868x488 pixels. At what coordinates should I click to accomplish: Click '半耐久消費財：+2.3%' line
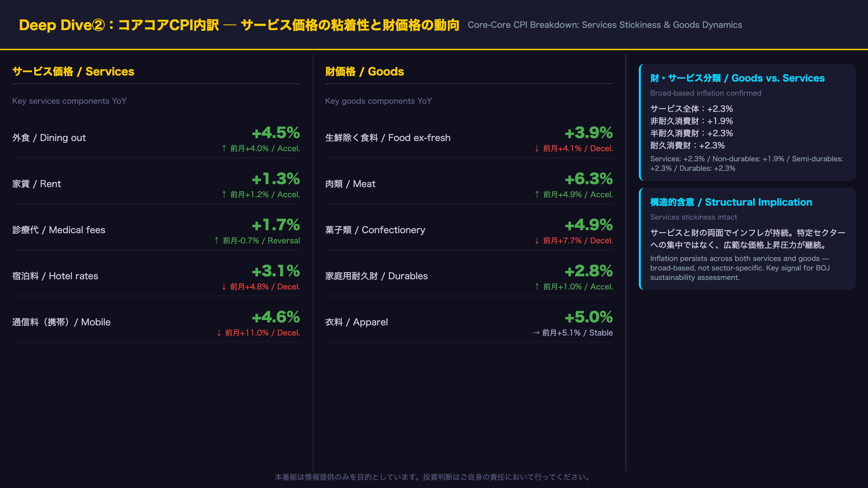coord(691,133)
